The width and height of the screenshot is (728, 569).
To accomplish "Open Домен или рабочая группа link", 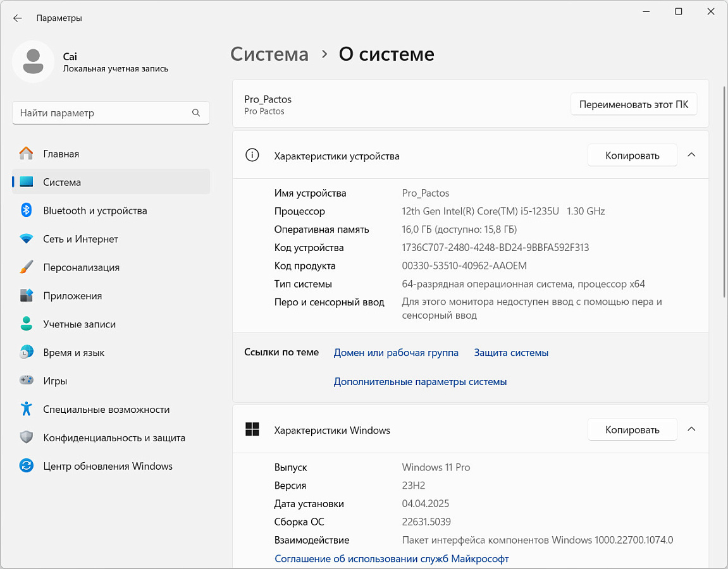I will 396,353.
